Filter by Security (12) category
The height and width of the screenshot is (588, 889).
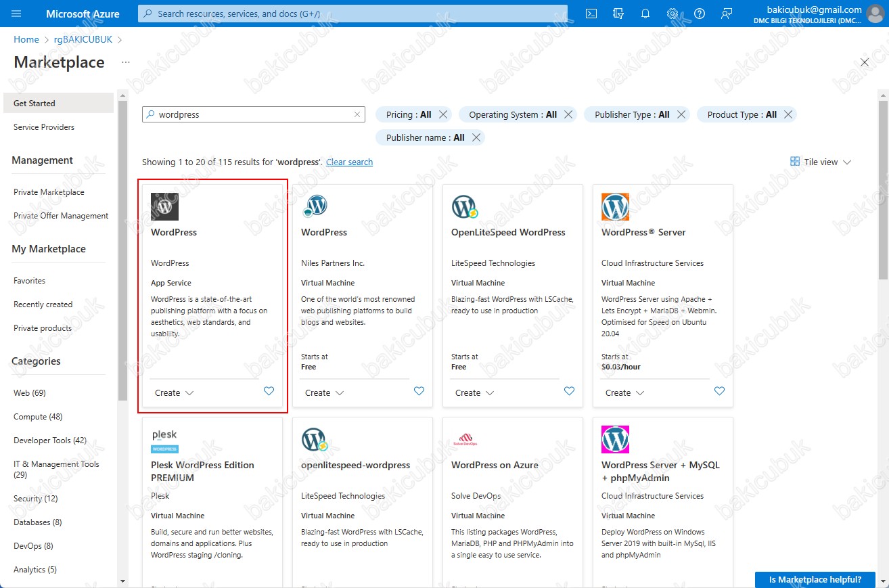tap(36, 498)
